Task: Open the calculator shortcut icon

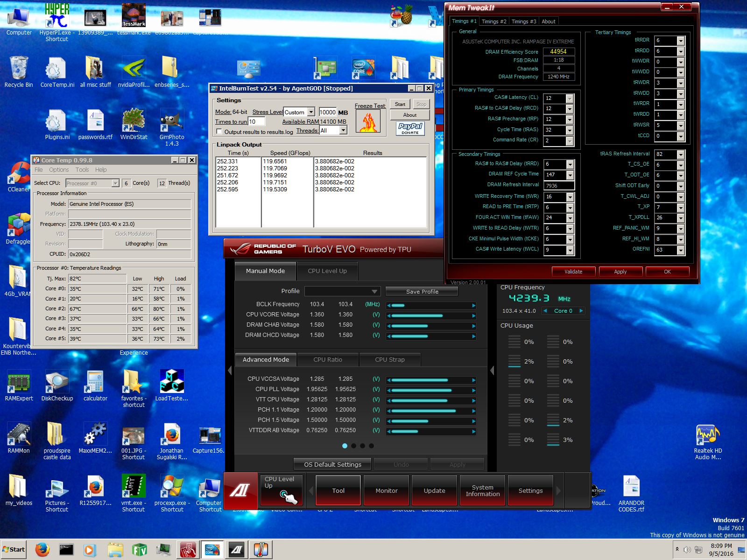Action: [x=95, y=385]
